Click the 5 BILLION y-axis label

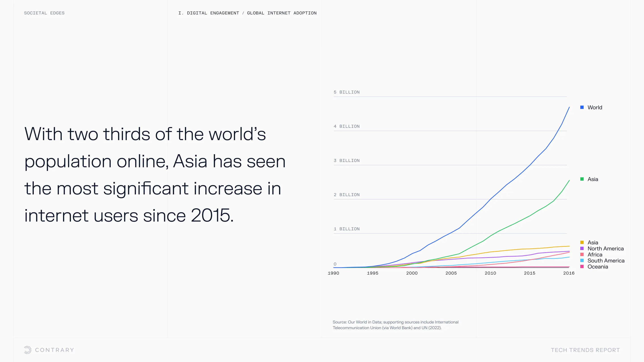pos(347,92)
